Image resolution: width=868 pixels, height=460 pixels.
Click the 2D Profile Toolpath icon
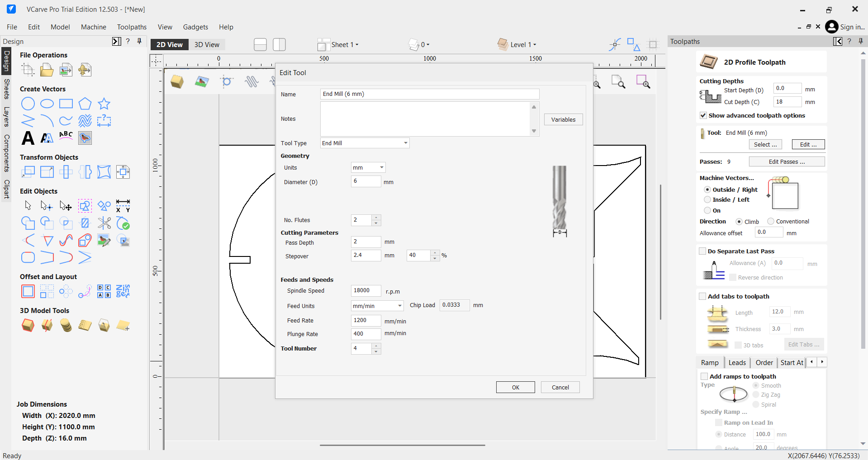pyautogui.click(x=708, y=62)
